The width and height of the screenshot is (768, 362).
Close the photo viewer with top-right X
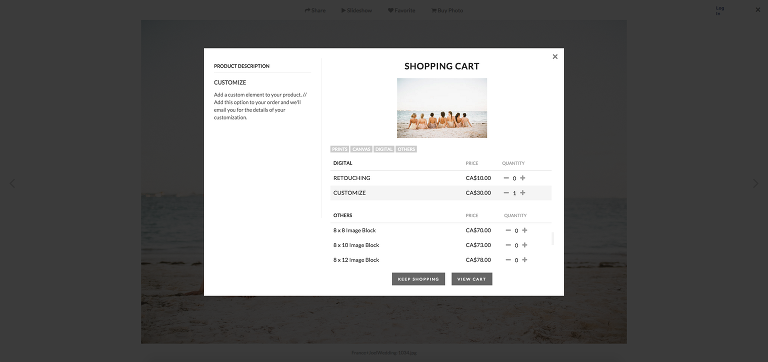pos(758,10)
